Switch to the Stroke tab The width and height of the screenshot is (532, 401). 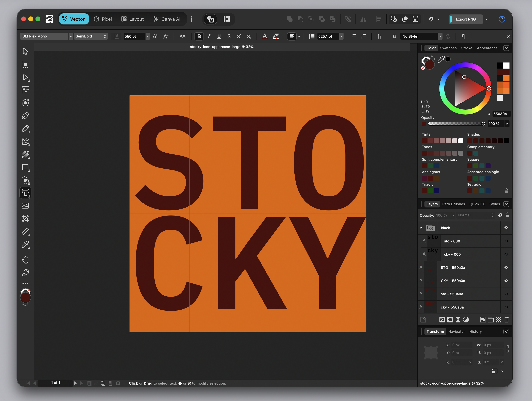click(467, 48)
